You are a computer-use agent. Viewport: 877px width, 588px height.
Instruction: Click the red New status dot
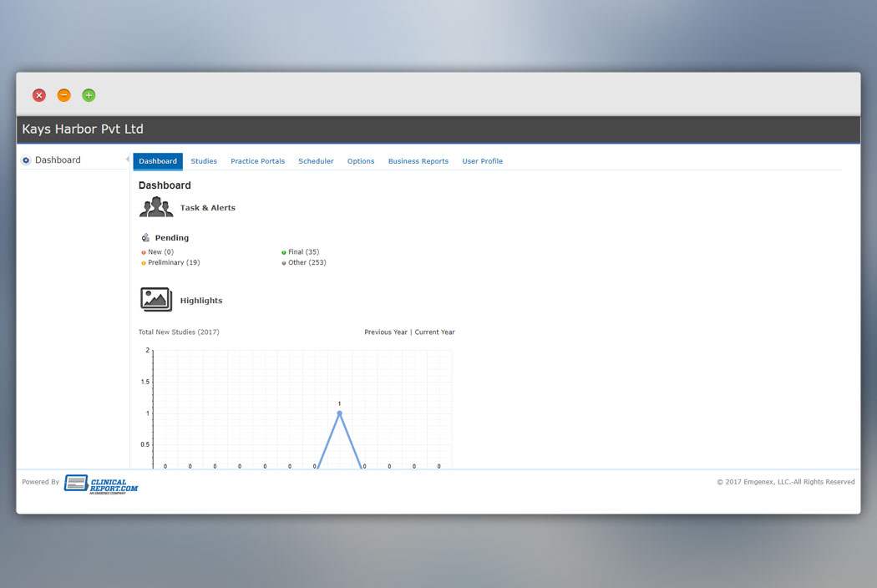(x=144, y=252)
